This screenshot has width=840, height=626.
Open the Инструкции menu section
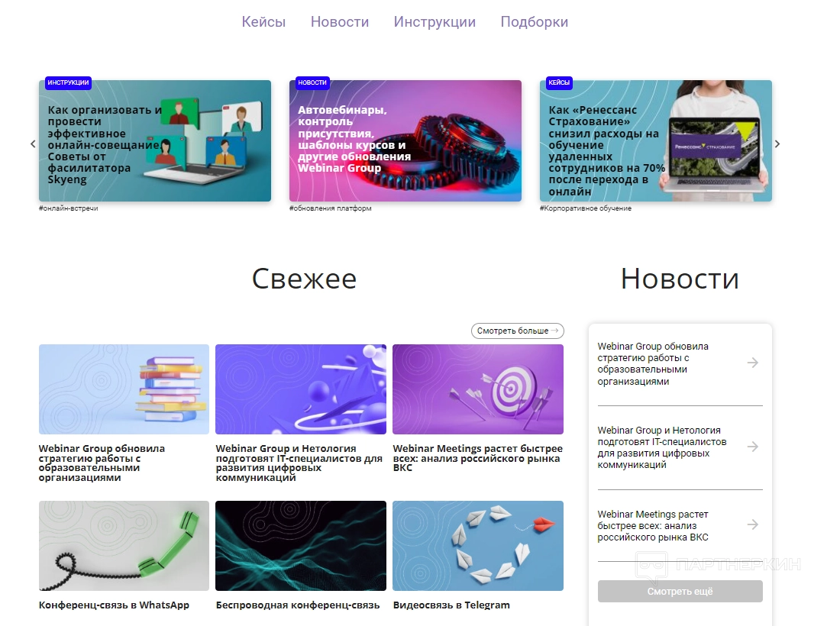coord(435,22)
